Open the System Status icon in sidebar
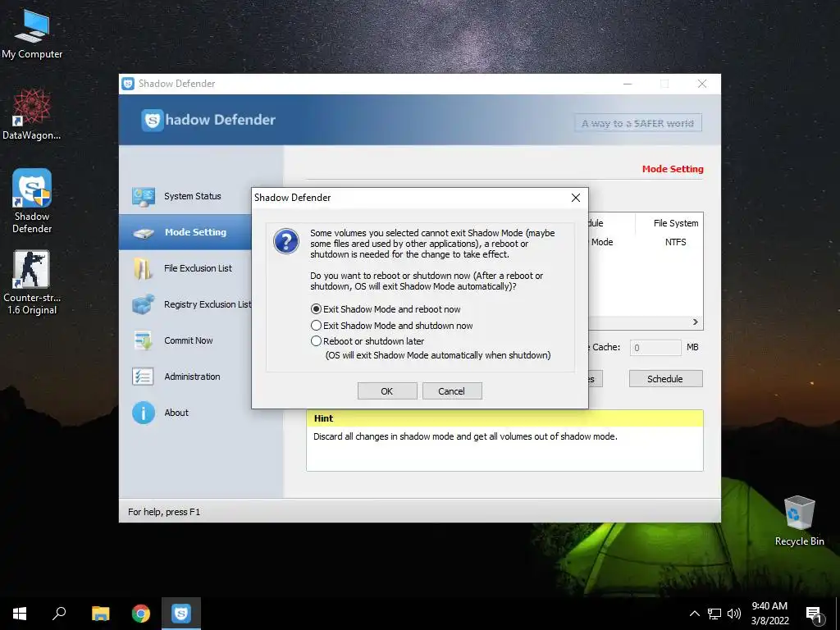Image resolution: width=840 pixels, height=630 pixels. pyautogui.click(x=144, y=197)
